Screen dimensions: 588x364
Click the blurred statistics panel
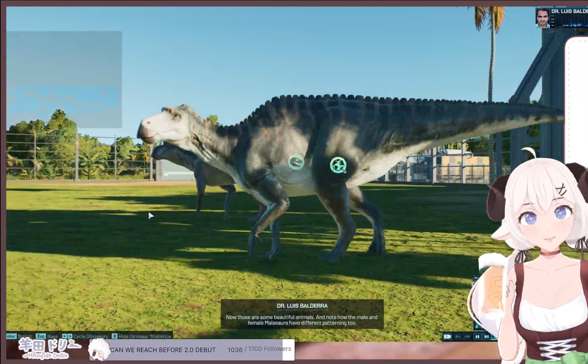pyautogui.click(x=64, y=80)
